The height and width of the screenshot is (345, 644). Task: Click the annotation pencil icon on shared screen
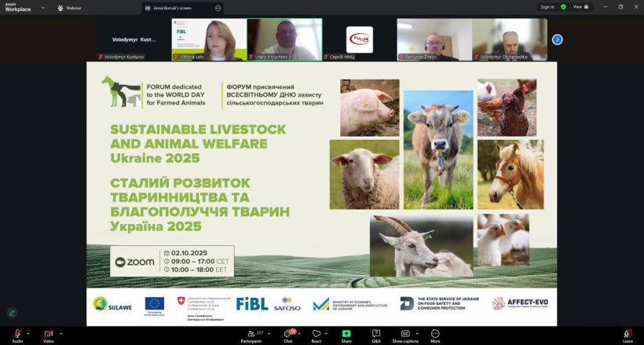(x=13, y=312)
